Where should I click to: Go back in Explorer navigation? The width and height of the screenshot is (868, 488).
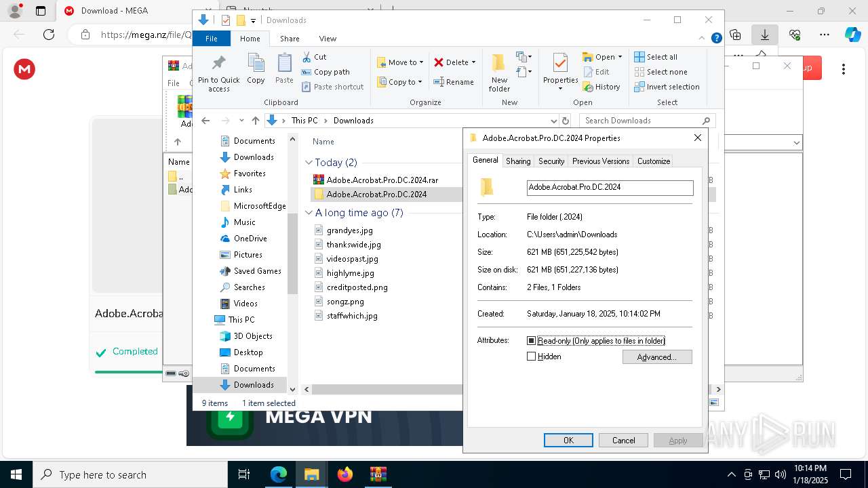point(206,121)
